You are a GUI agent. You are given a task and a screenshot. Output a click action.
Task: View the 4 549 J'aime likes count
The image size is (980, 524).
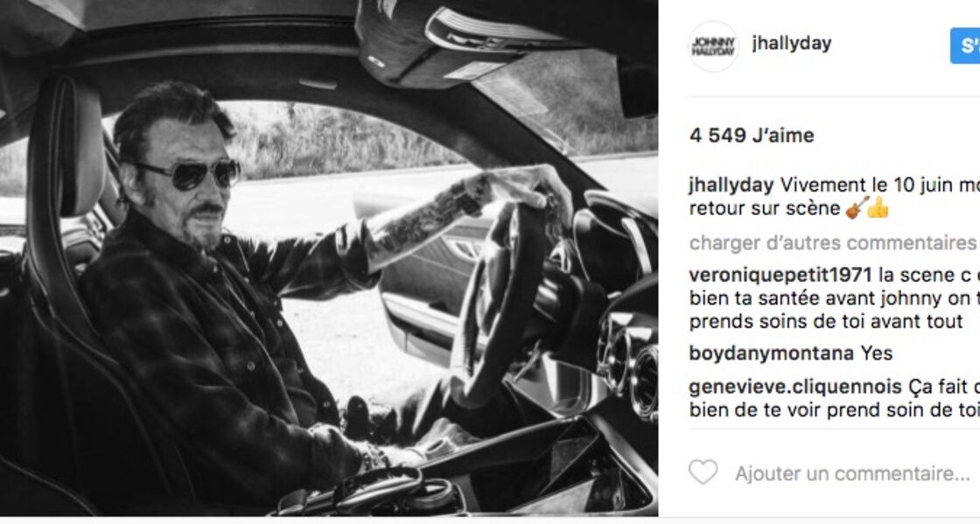[752, 135]
